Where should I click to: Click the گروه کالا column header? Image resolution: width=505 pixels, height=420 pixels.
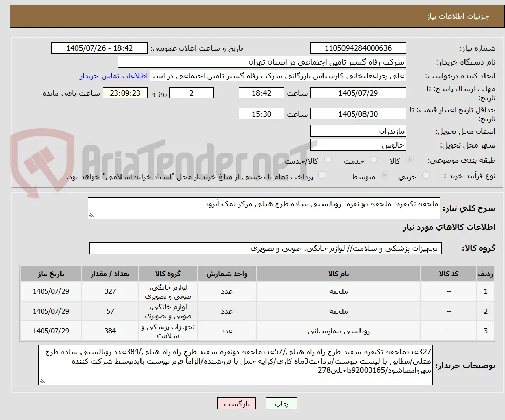tap(168, 274)
